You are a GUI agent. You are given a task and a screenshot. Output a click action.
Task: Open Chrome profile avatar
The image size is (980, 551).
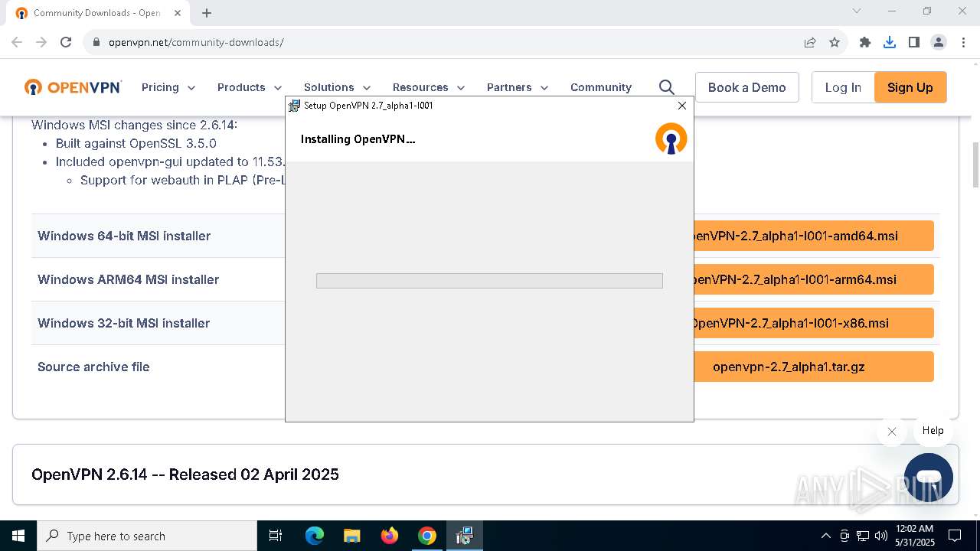coord(939,42)
